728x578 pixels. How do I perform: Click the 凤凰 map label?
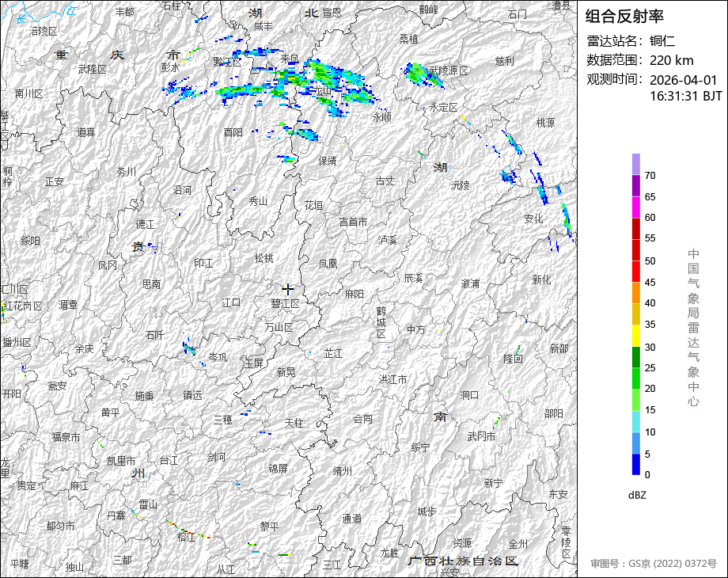pos(328,264)
